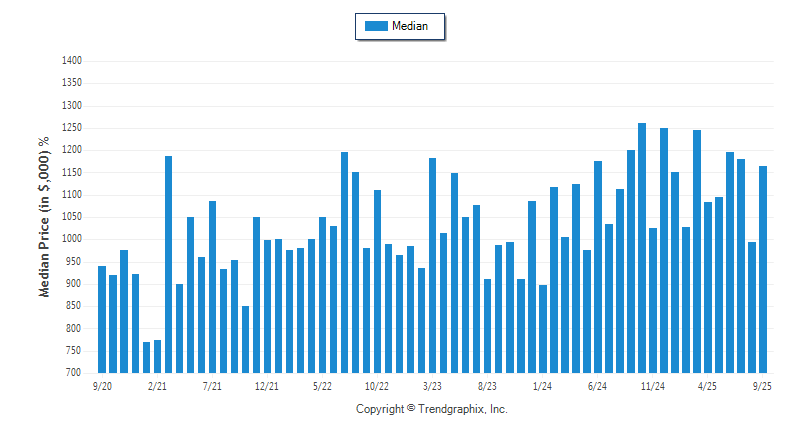Select the bar above the 2/21 label
This screenshot has width=800, height=434.
[157, 356]
